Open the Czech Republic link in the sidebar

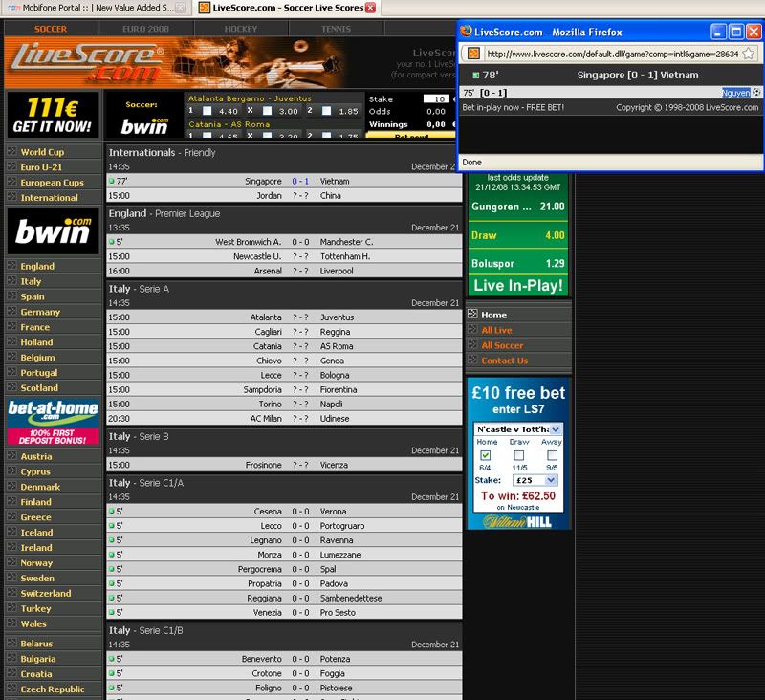click(53, 689)
